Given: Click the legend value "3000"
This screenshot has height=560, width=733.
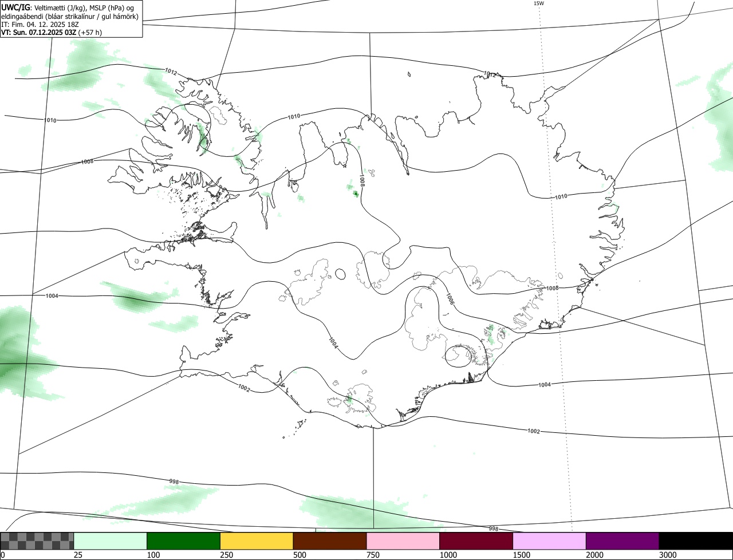Looking at the screenshot, I should tap(668, 555).
